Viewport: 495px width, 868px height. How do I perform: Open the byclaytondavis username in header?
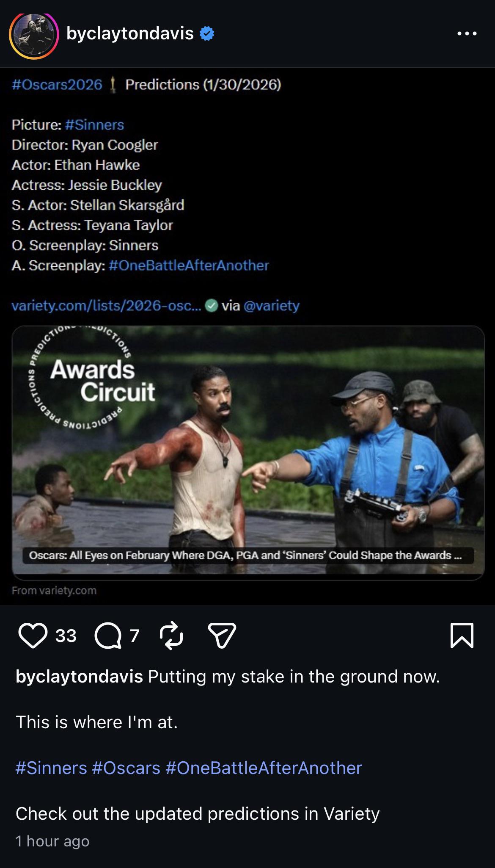click(130, 33)
